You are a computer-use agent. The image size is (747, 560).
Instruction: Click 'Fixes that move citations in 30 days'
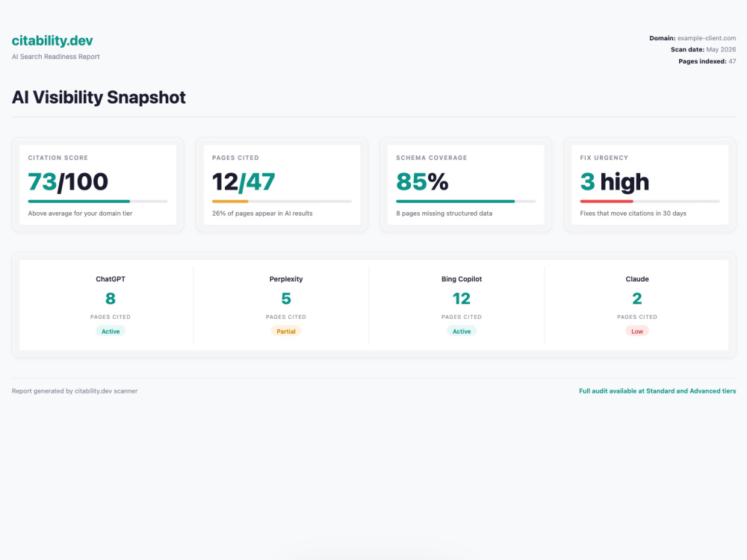[633, 214]
